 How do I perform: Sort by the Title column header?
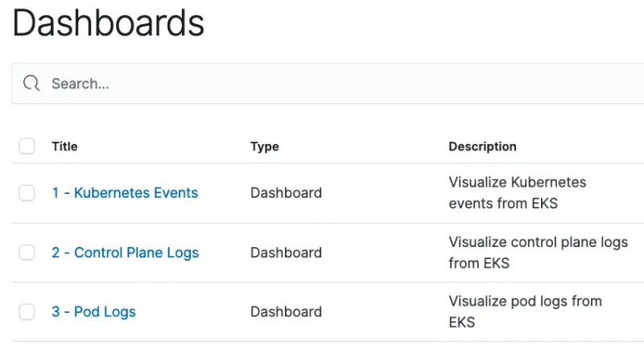pos(64,146)
